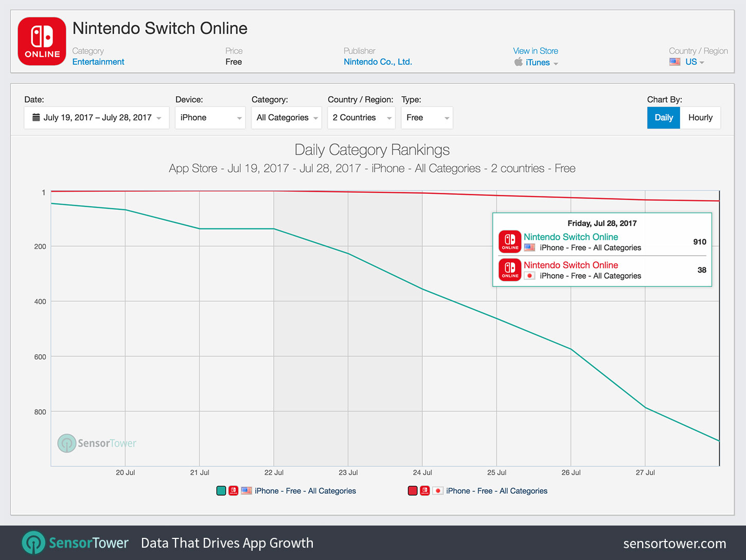Click the SensorTower watermark logo in chart
This screenshot has height=560, width=746.
click(x=67, y=443)
